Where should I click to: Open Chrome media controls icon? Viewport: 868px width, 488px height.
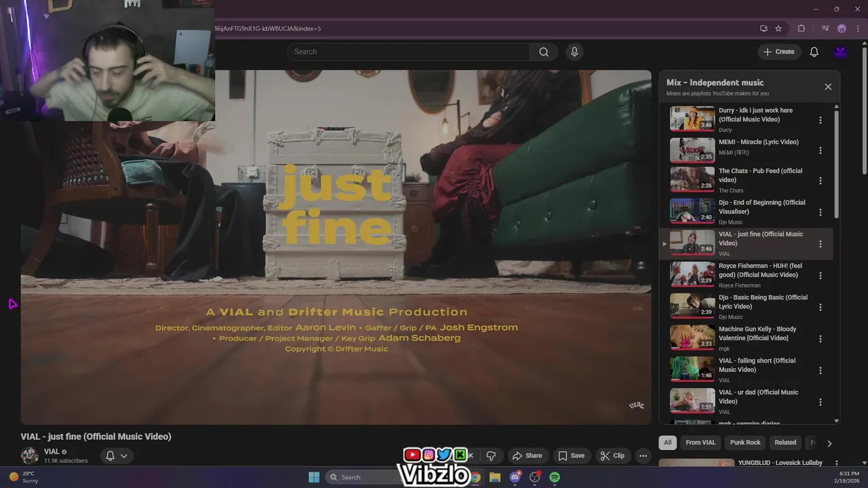825,28
